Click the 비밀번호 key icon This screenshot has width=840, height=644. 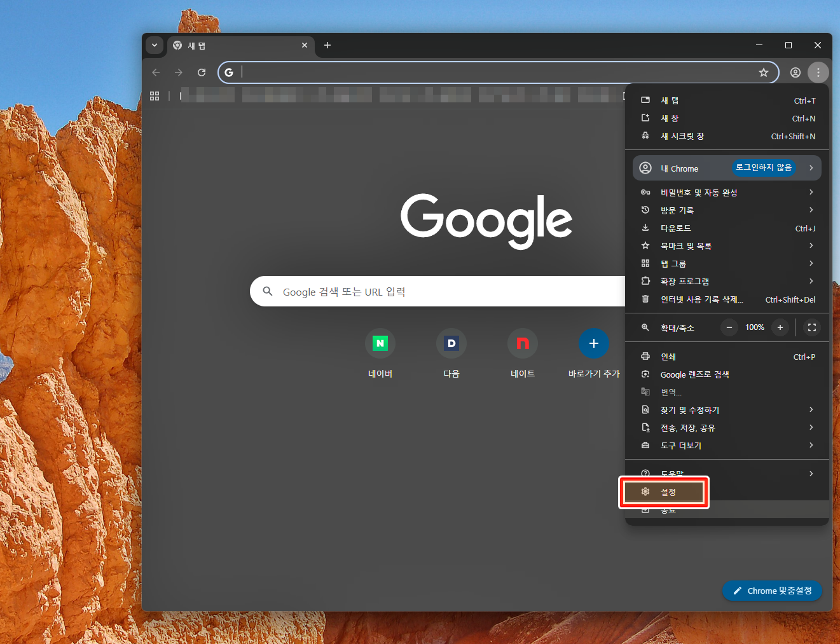coord(645,192)
